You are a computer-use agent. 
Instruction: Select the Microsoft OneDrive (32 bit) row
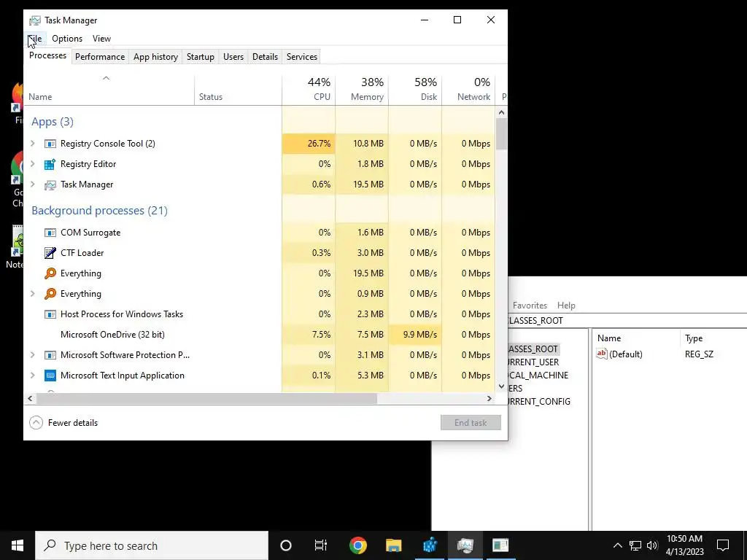tap(260, 335)
